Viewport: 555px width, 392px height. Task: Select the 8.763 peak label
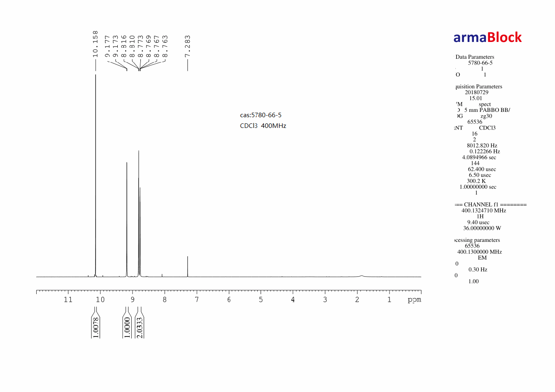pos(165,46)
